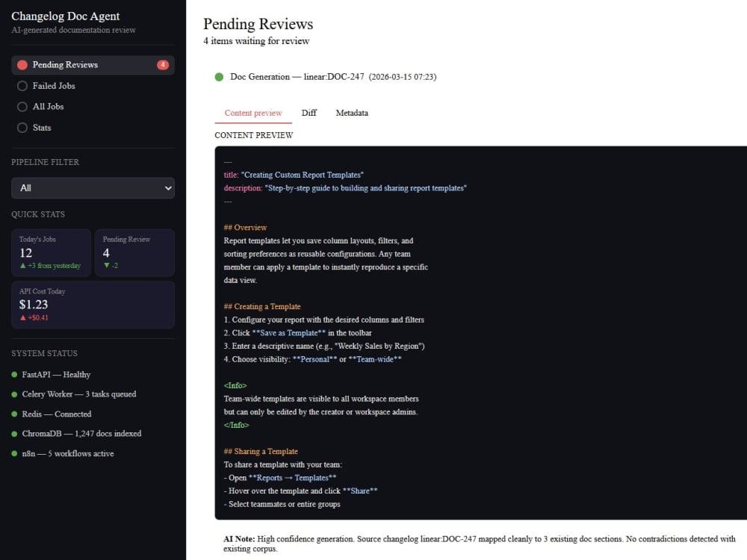This screenshot has width=747, height=560.
Task: Click the Celery Worker status dot
Action: tap(14, 394)
